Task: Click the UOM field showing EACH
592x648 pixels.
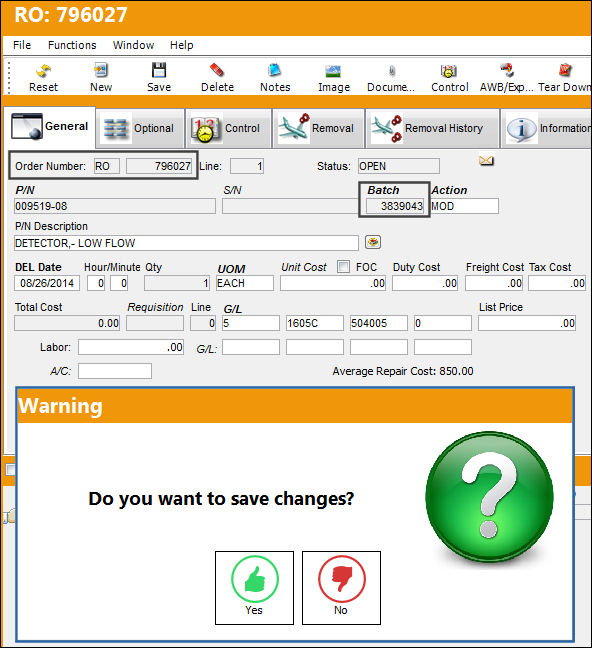Action: [x=245, y=283]
